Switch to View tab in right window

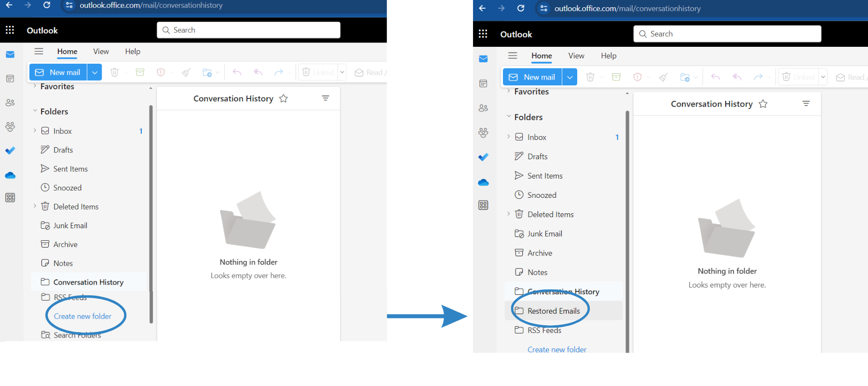[576, 56]
